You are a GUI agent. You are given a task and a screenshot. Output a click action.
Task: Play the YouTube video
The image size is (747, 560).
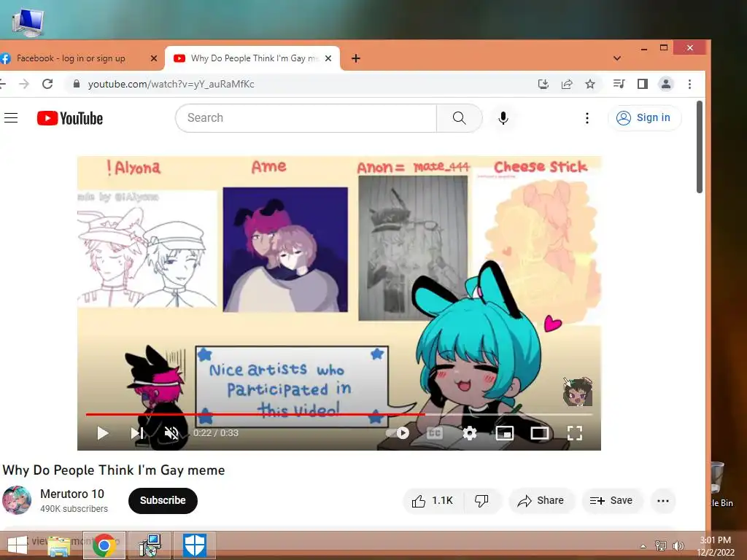102,433
